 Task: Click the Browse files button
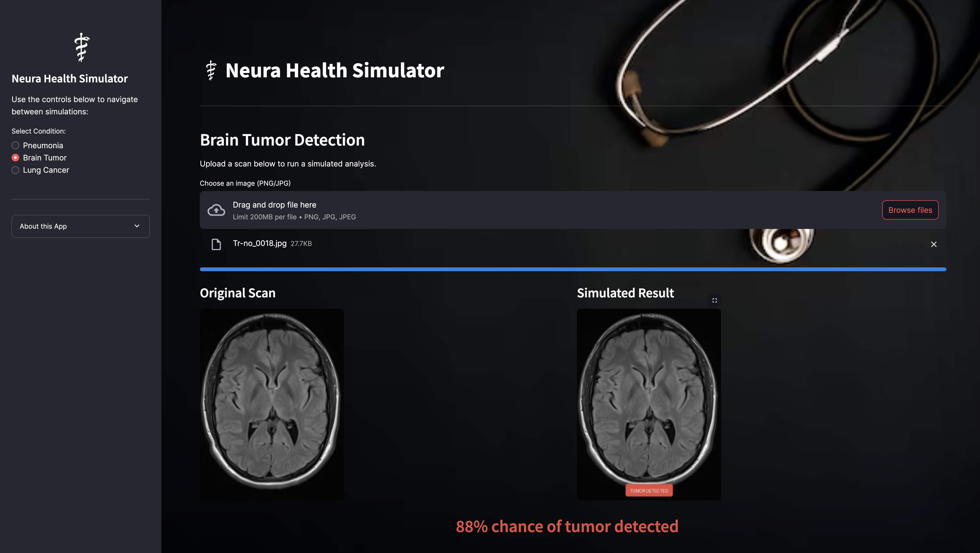pyautogui.click(x=910, y=210)
